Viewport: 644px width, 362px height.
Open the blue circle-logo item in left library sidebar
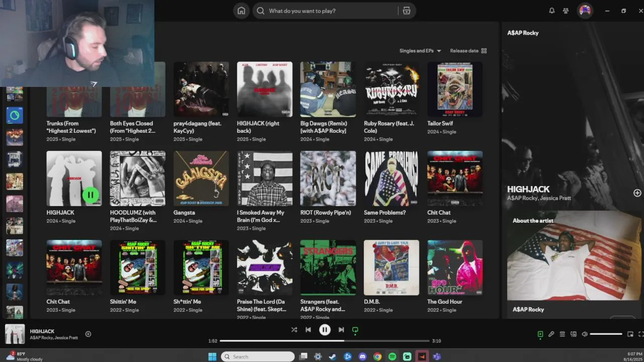point(15,116)
